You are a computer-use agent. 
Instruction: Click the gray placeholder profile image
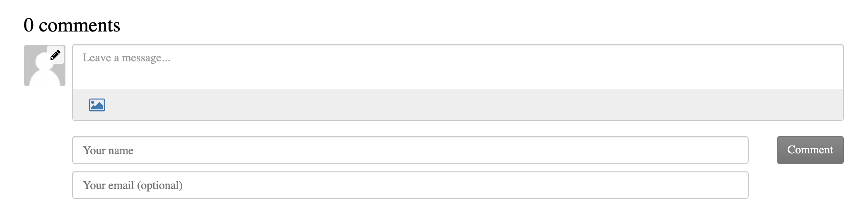pyautogui.click(x=45, y=65)
